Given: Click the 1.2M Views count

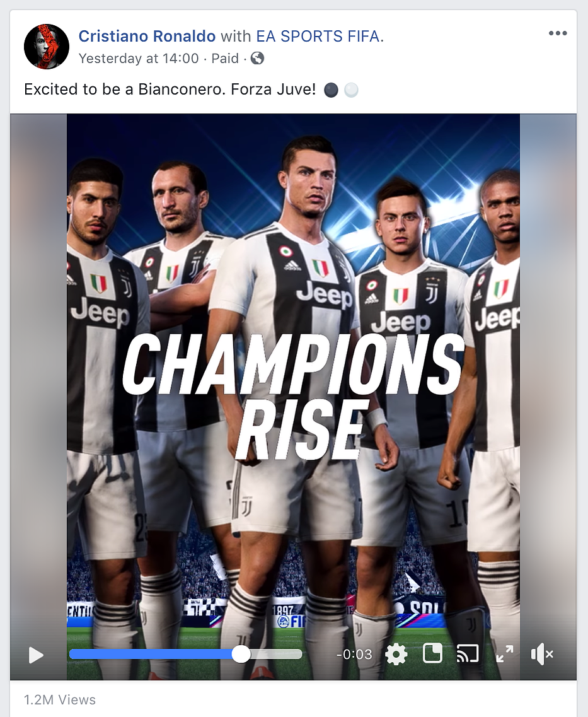Looking at the screenshot, I should click(60, 699).
